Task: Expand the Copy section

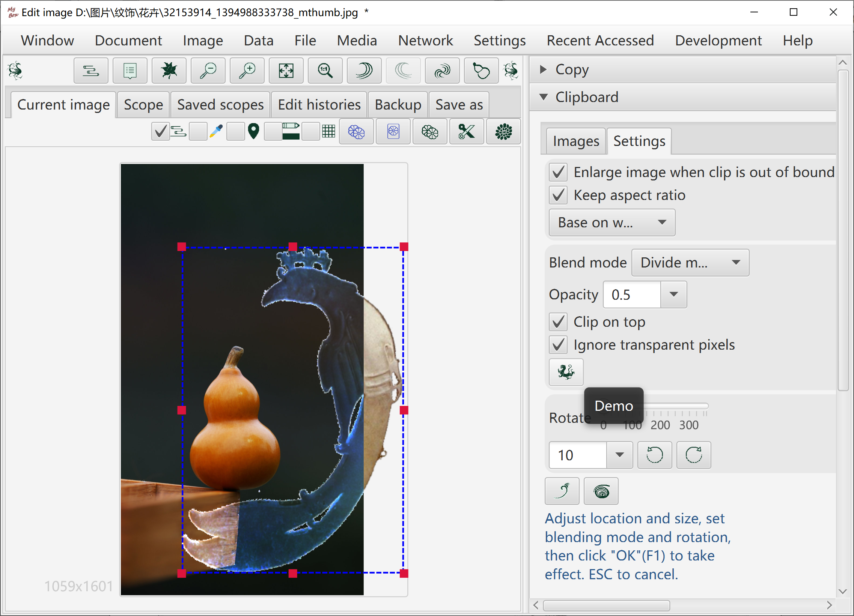Action: click(543, 69)
